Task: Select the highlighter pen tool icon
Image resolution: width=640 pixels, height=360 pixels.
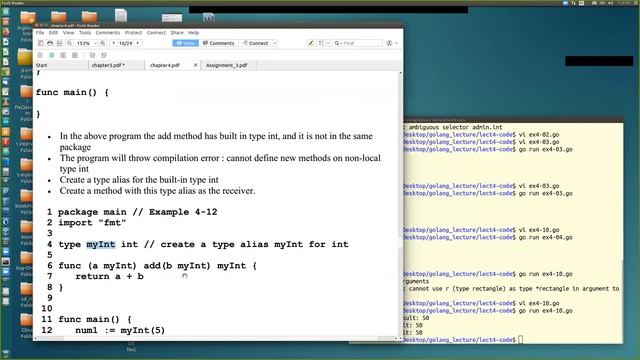Action: point(311,43)
